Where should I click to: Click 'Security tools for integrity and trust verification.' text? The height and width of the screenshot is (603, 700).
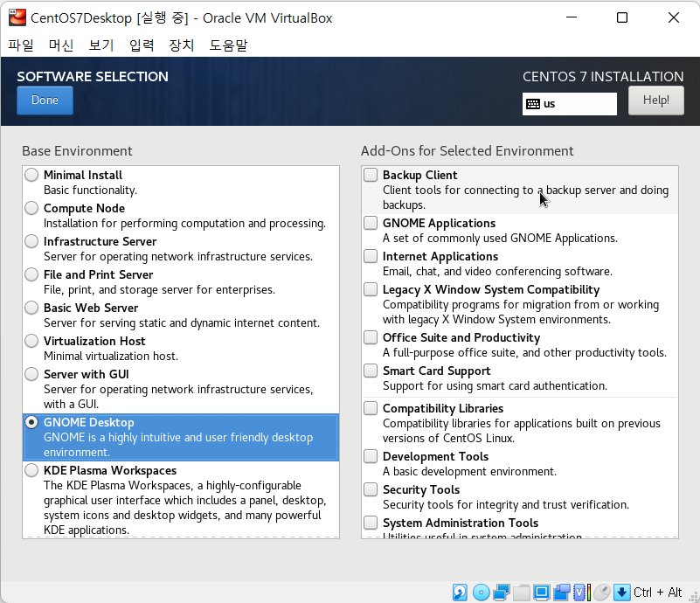point(506,504)
